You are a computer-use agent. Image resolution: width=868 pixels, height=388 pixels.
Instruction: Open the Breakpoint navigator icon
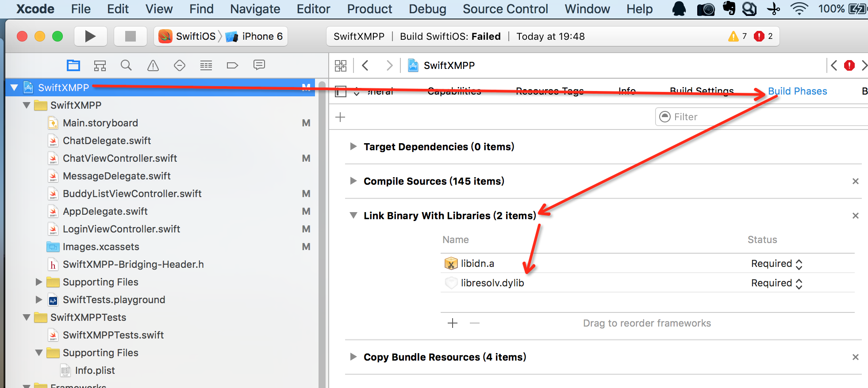(x=232, y=65)
